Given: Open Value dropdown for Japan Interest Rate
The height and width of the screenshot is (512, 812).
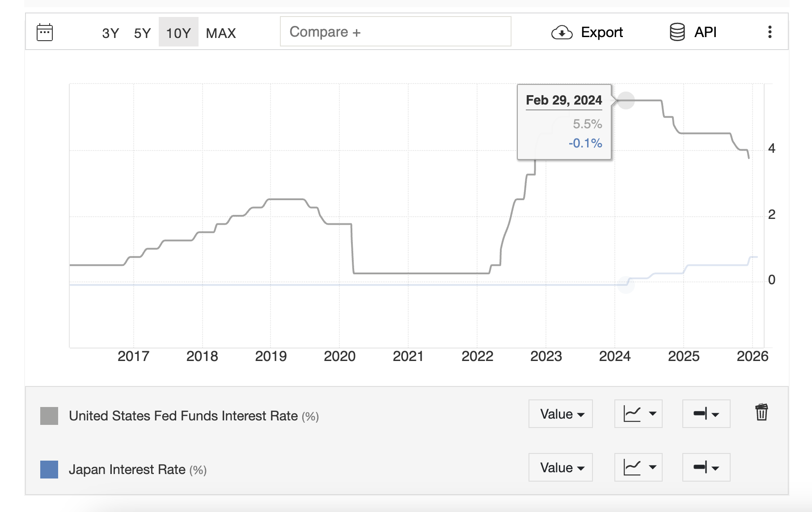Looking at the screenshot, I should pos(561,467).
